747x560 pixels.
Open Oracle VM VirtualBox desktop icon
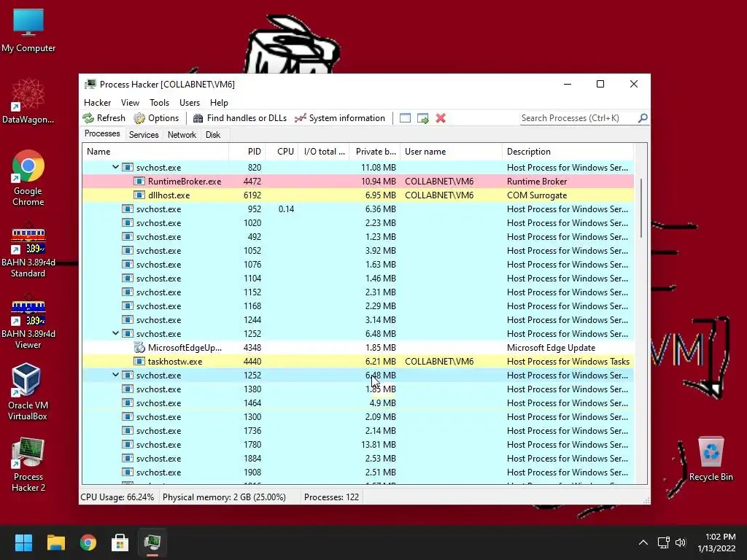(x=27, y=392)
